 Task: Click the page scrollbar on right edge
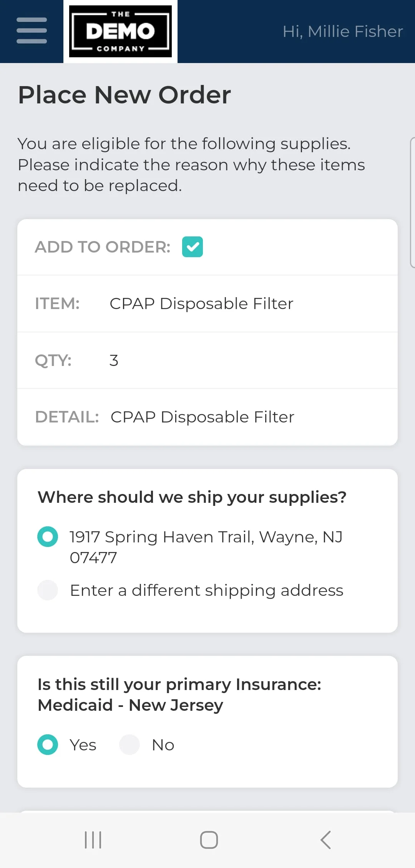point(412,202)
